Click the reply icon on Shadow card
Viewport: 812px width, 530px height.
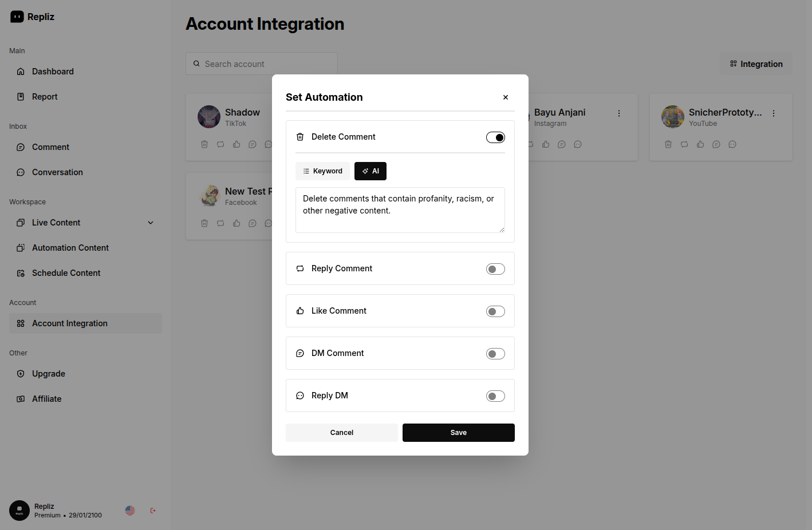click(220, 144)
